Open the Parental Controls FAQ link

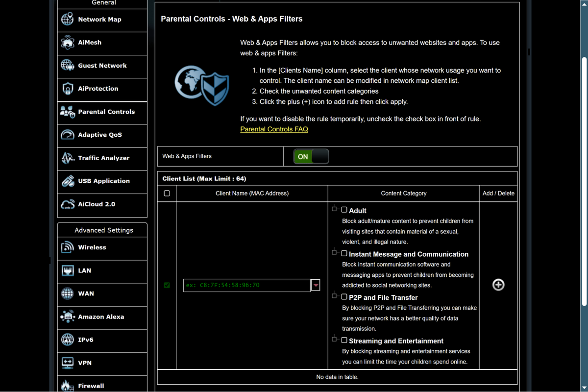point(274,129)
